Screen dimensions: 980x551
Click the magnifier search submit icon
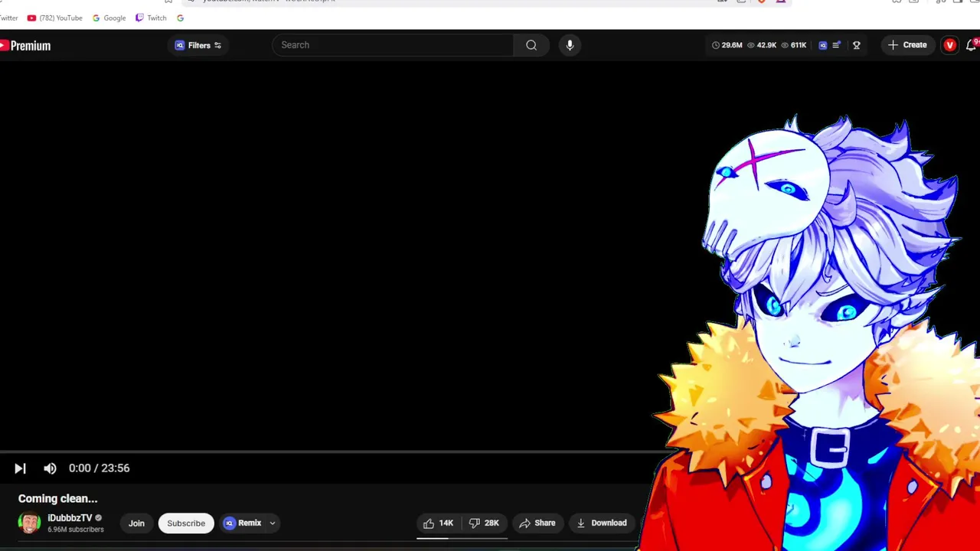pos(531,45)
